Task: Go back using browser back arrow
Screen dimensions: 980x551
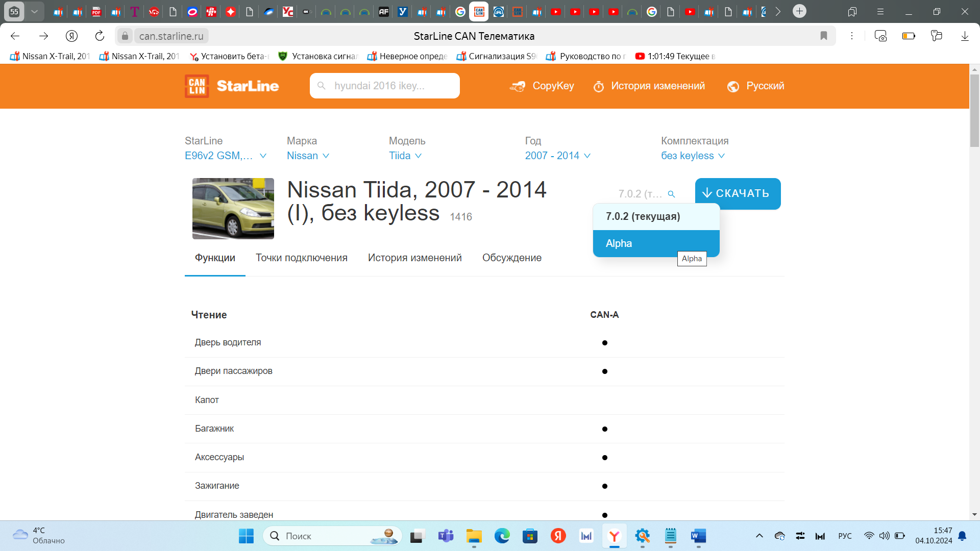Action: (x=15, y=36)
